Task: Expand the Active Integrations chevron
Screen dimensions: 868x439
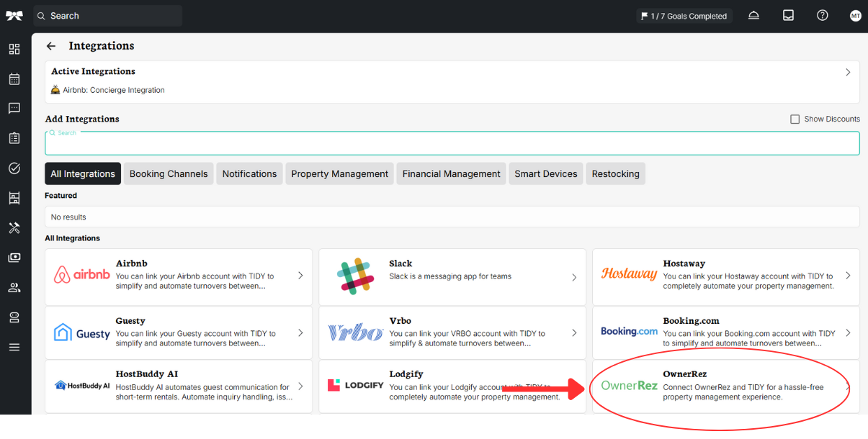Action: coord(848,72)
